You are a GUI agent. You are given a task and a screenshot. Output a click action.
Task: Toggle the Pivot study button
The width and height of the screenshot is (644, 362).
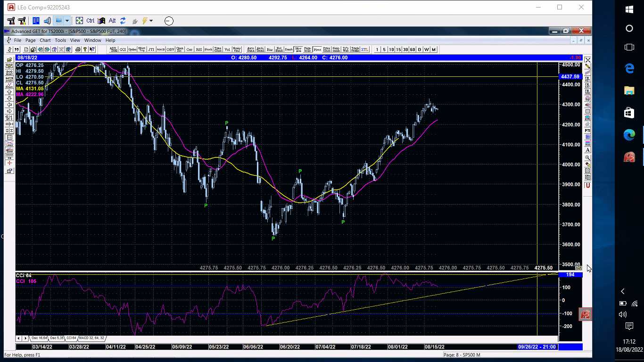[317, 49]
